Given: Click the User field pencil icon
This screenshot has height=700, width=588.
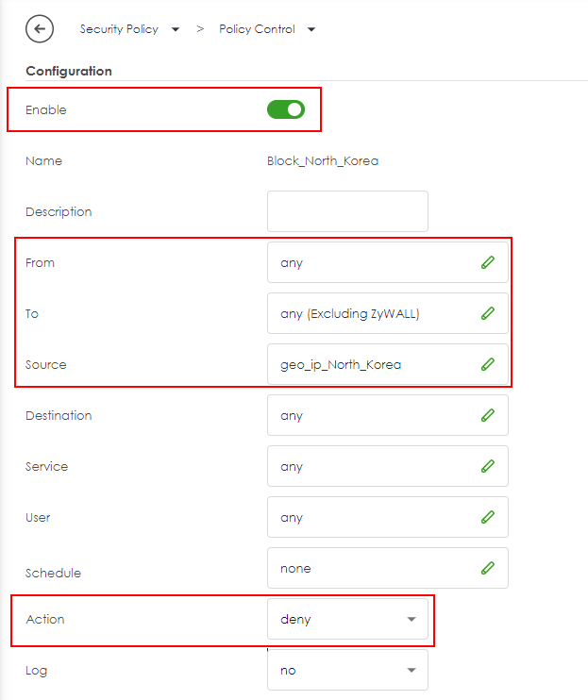Looking at the screenshot, I should point(487,518).
